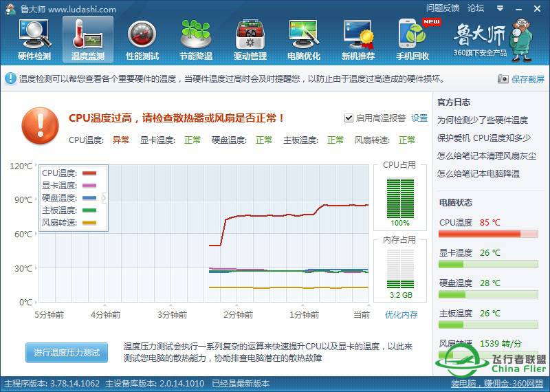Collapse the chart legend with its arrow
The height and width of the screenshot is (392, 550).
click(104, 198)
